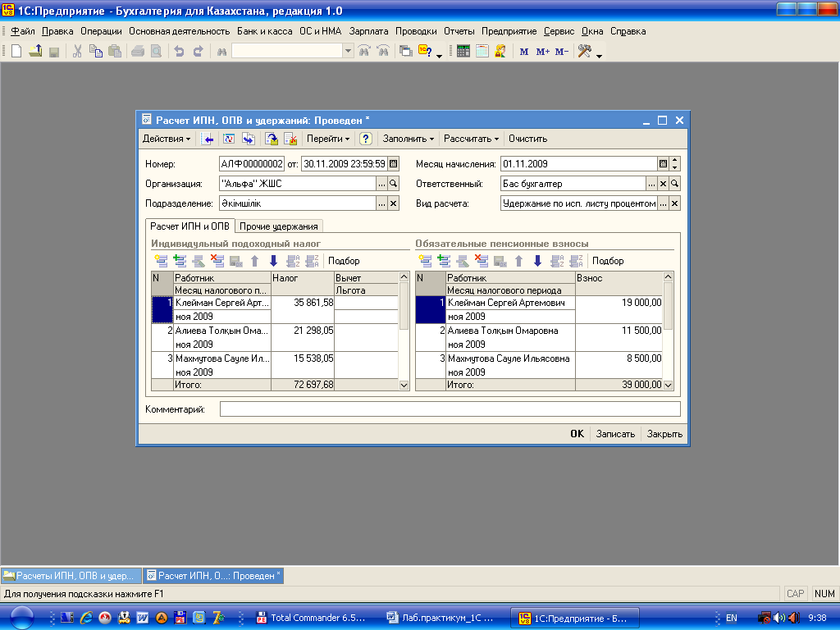Click the Номер field АЛФ00000002
The height and width of the screenshot is (630, 840).
[x=252, y=164]
